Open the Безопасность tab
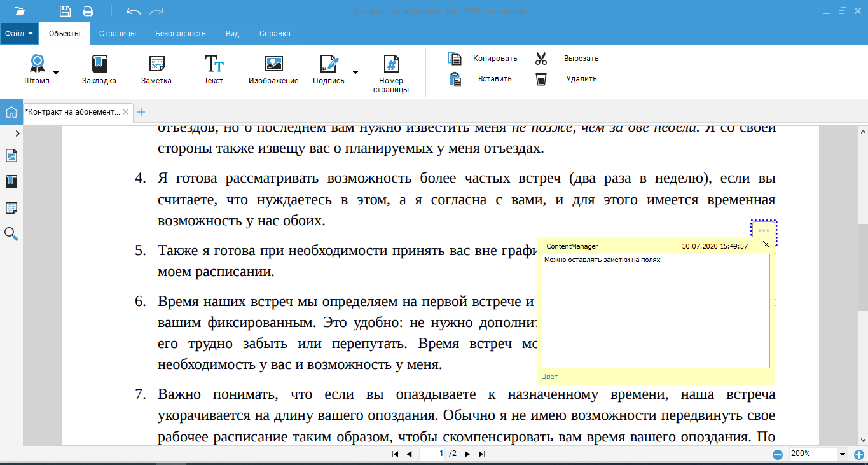The width and height of the screenshot is (868, 465). (x=181, y=34)
